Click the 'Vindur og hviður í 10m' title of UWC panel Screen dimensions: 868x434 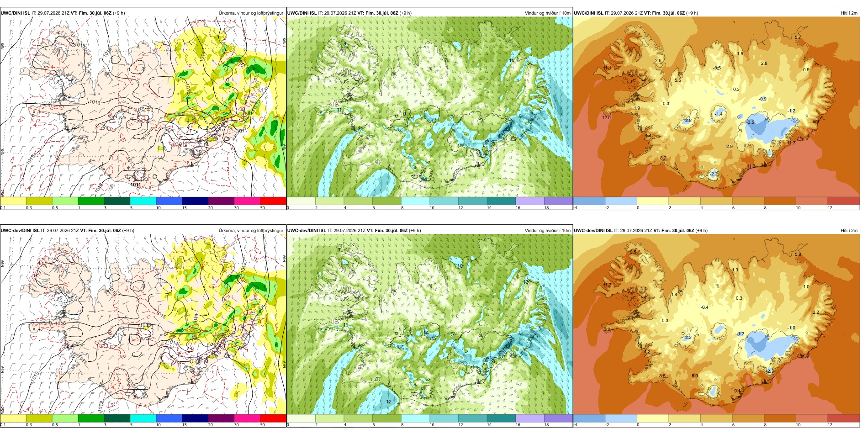click(x=547, y=13)
